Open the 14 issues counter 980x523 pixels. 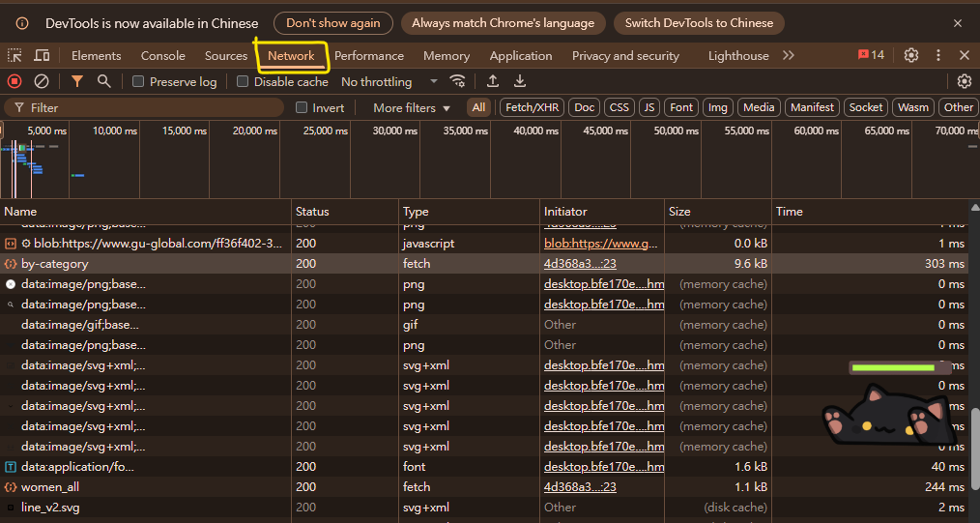coord(871,55)
